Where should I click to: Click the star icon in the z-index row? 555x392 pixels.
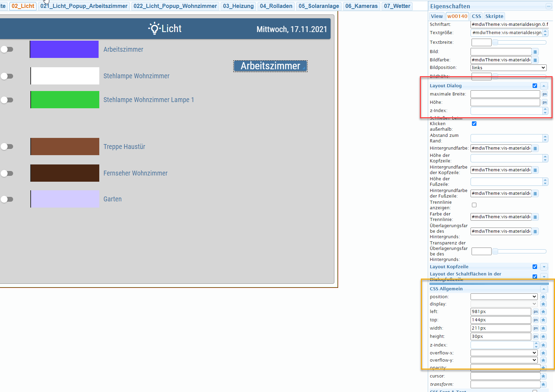[x=544, y=345]
